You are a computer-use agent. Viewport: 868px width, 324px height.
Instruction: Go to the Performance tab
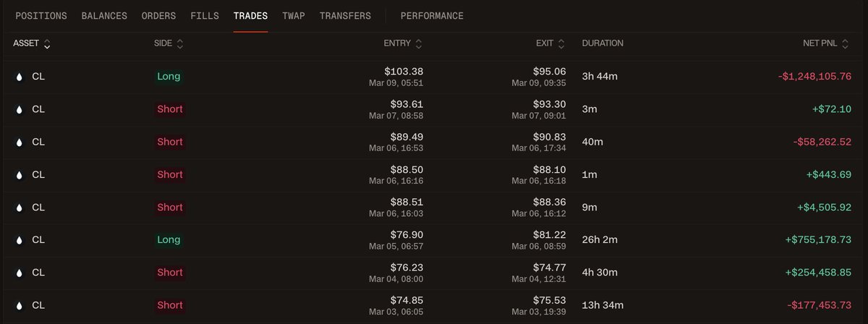coord(432,16)
